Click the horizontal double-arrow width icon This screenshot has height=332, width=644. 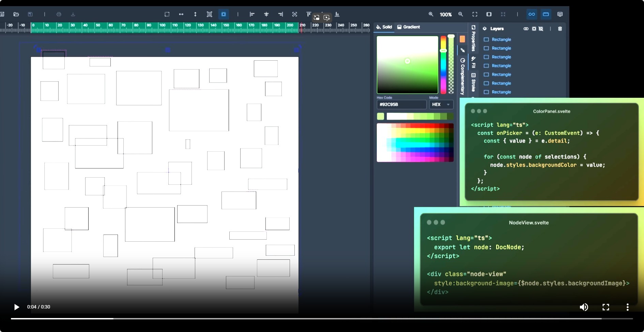click(x=181, y=14)
